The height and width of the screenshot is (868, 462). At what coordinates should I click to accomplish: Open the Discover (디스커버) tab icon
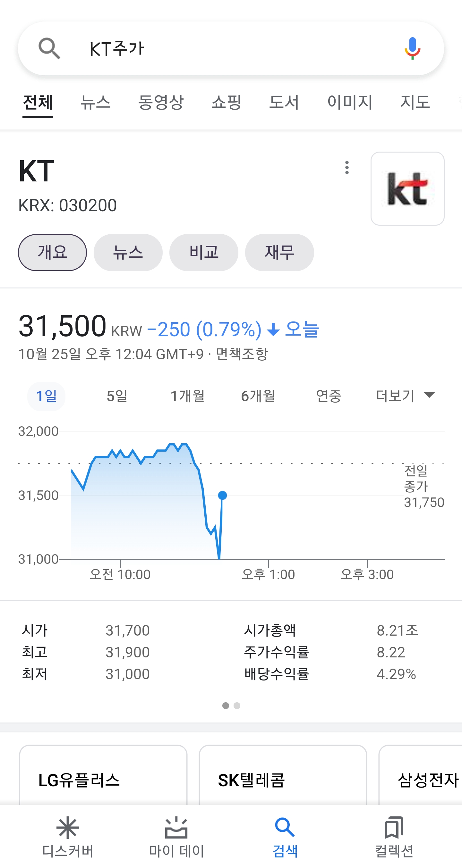(x=67, y=828)
